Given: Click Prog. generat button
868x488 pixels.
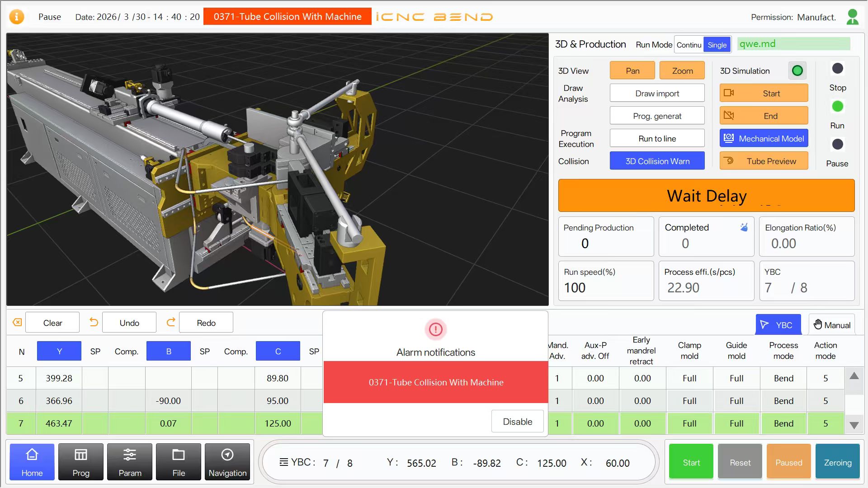Looking at the screenshot, I should tap(657, 116).
